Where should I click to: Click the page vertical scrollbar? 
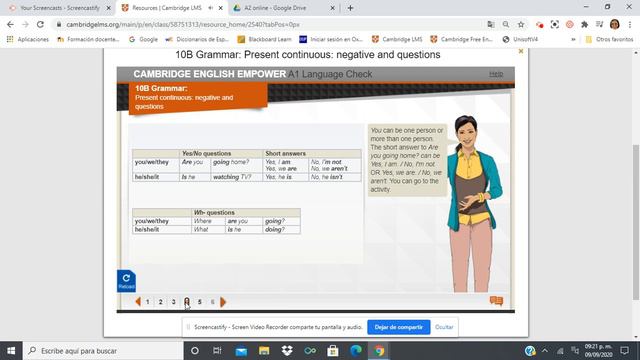pyautogui.click(x=636, y=222)
